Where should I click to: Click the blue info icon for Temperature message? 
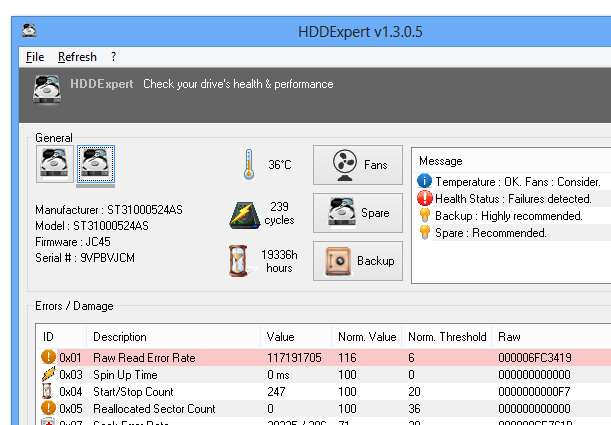[x=424, y=181]
